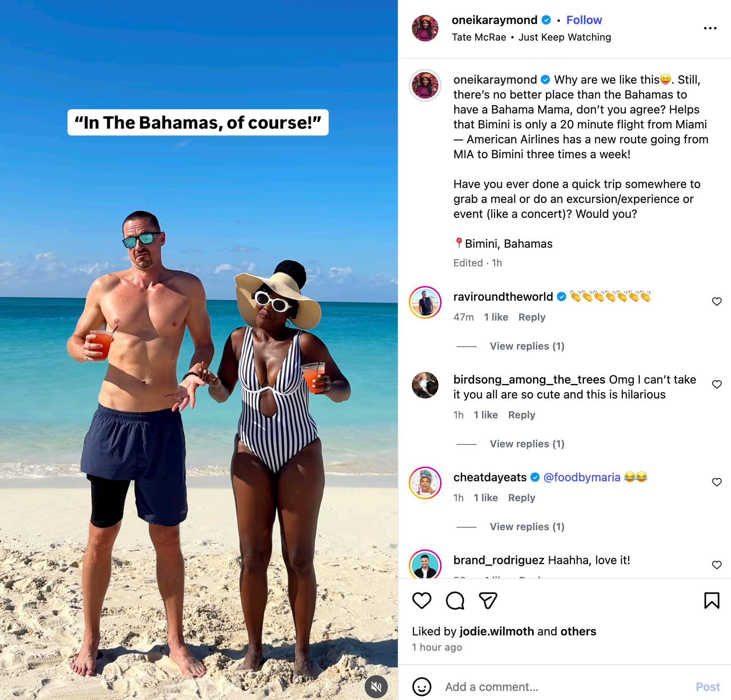
Task: Reply to raviroundtheworld's comment
Action: 532,317
